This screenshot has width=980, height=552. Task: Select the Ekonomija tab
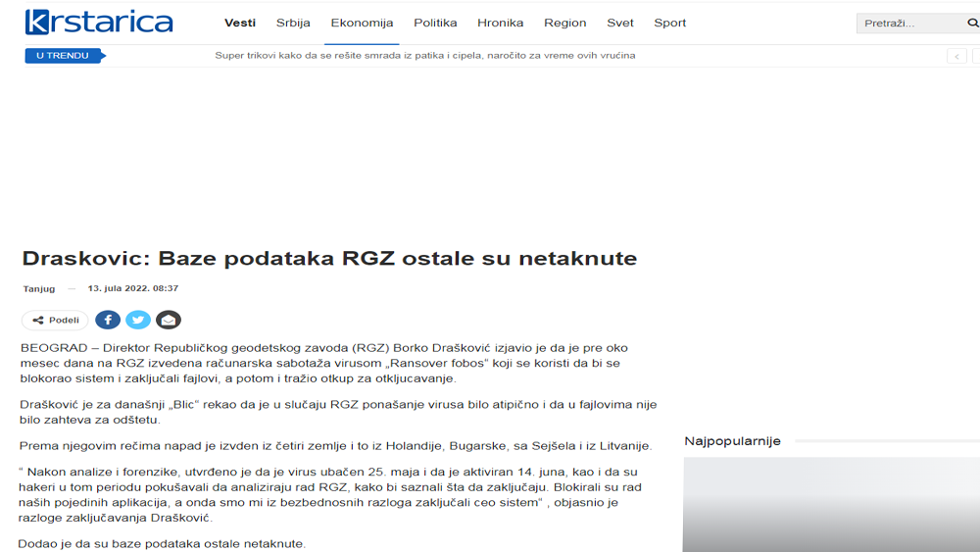(x=362, y=24)
